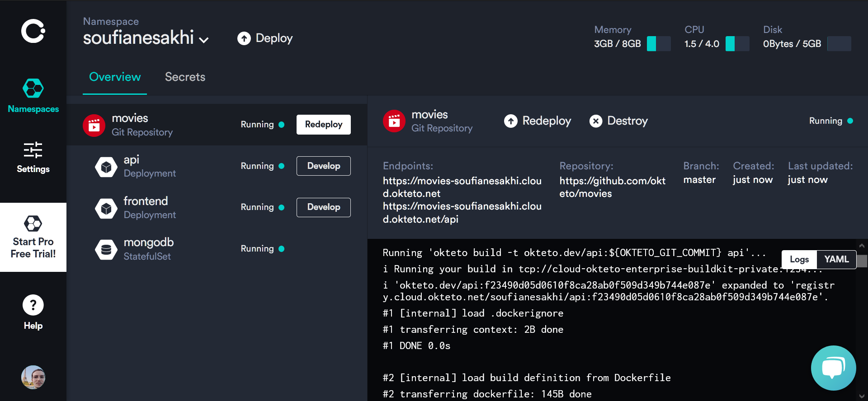Click the Okteto logo icon
The image size is (868, 401).
(x=33, y=31)
